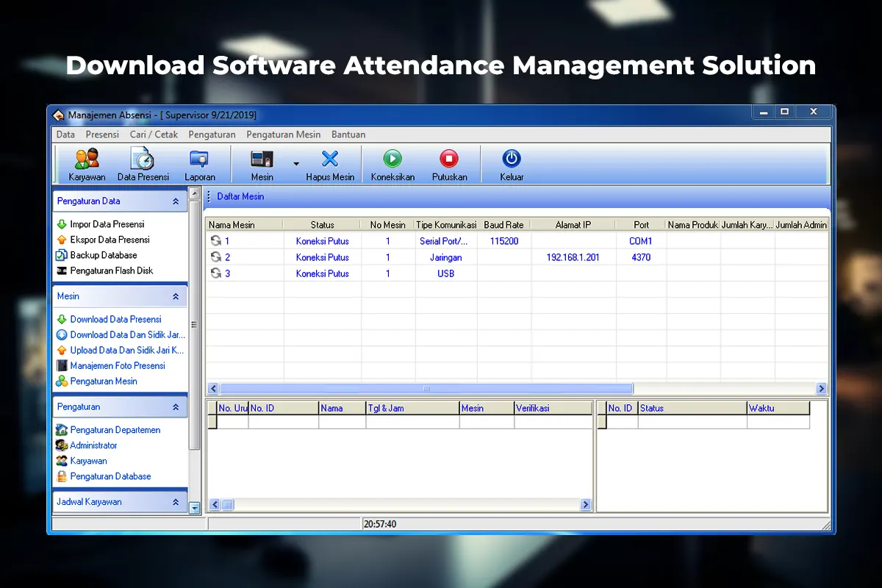The height and width of the screenshot is (588, 882).
Task: Click Impor Data Presensi link
Action: 107,224
